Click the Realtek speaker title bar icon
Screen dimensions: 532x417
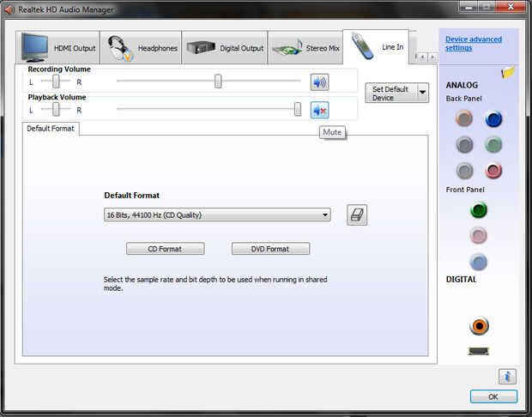9,9
